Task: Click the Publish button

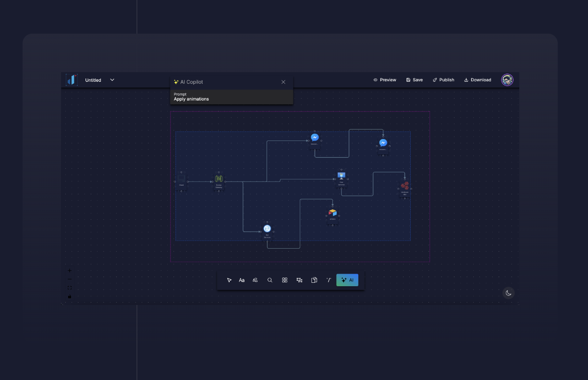Action: pos(443,80)
